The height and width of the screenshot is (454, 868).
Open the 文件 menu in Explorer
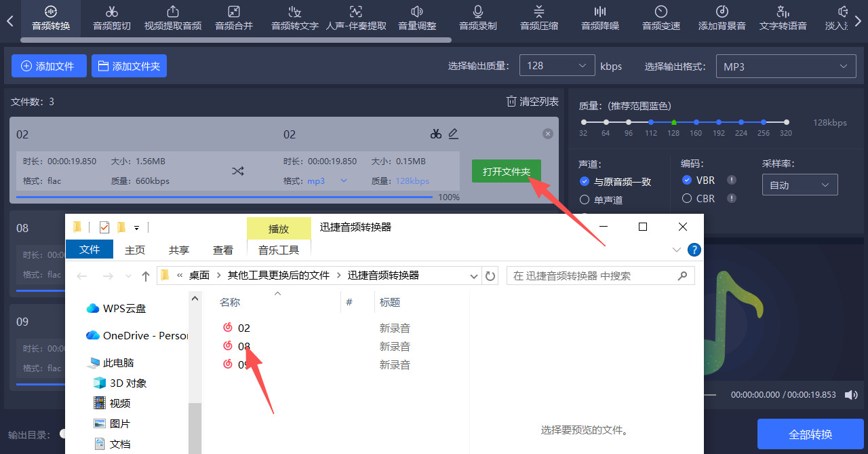pos(90,249)
